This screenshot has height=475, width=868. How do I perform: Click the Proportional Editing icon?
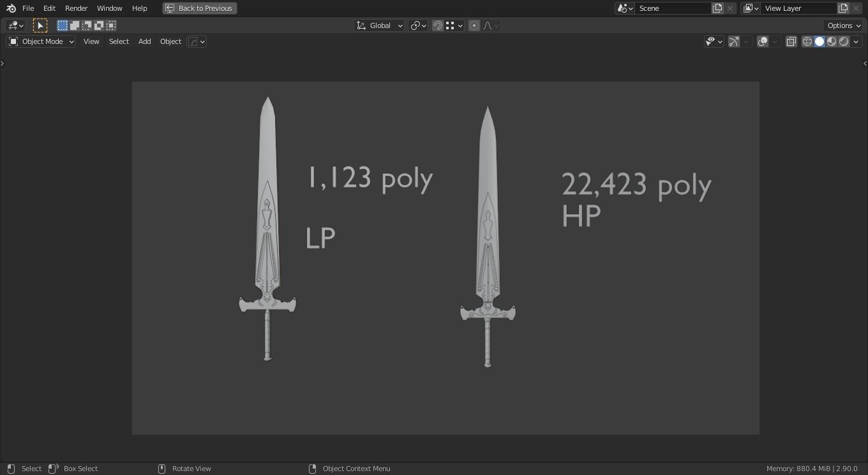tap(474, 26)
